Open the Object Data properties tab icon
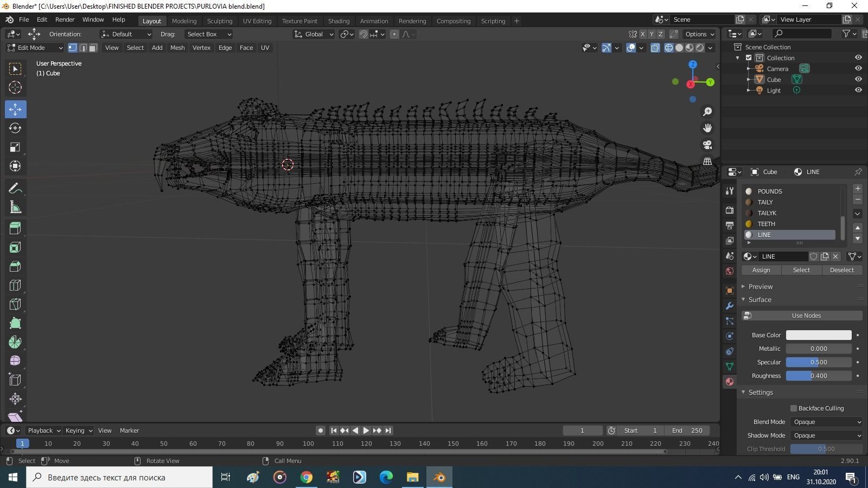 730,367
